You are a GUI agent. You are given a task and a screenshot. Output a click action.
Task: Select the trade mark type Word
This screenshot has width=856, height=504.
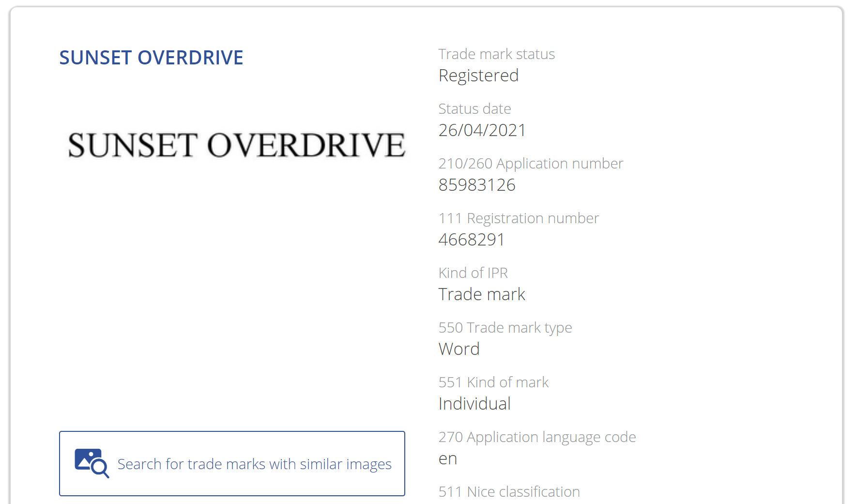tap(459, 349)
